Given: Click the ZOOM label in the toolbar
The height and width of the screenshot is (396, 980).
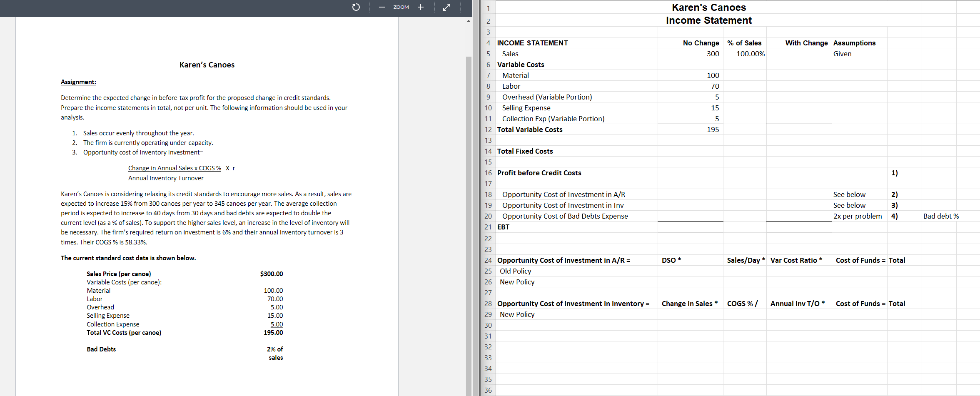Looking at the screenshot, I should 401,7.
